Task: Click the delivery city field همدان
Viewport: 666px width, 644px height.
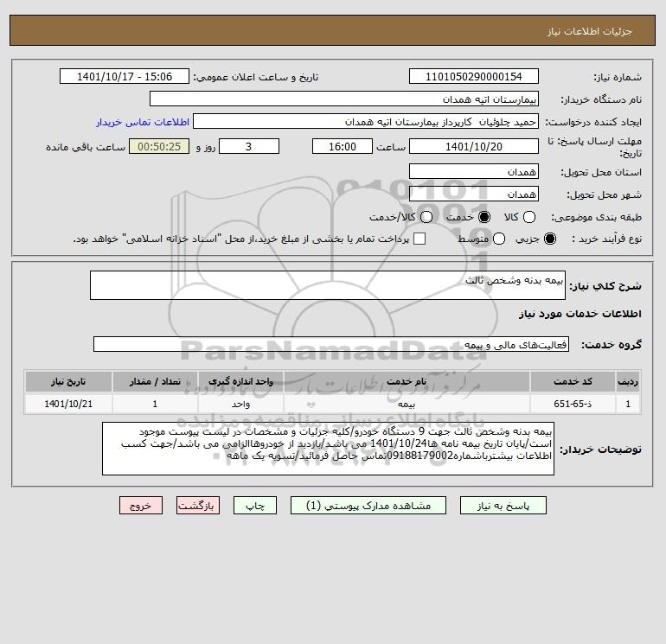Action: 474,194
